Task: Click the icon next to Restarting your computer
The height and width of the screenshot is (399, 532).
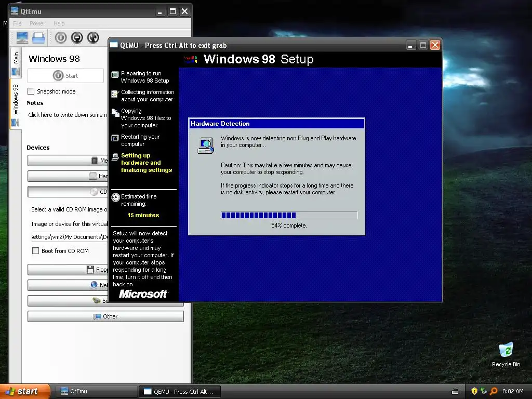Action: coord(115,138)
